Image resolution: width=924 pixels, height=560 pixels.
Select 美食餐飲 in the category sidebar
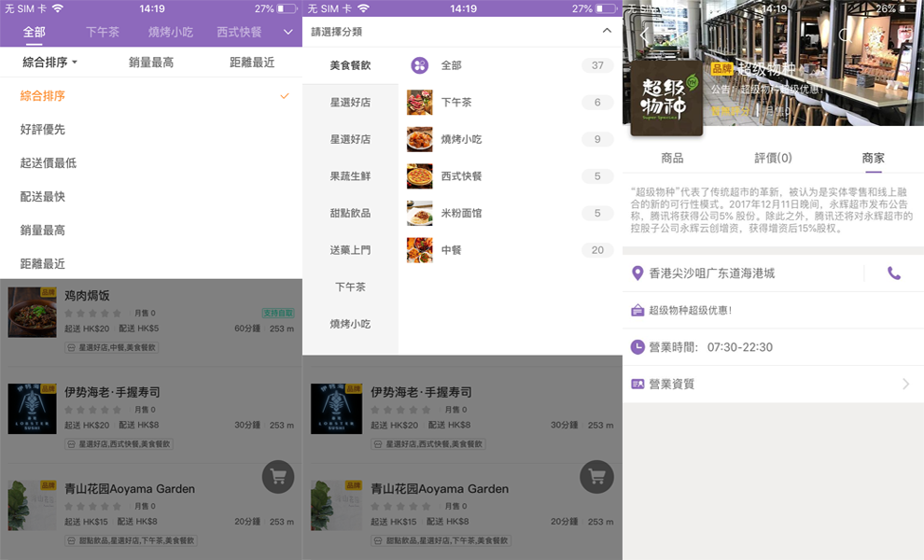(x=351, y=65)
